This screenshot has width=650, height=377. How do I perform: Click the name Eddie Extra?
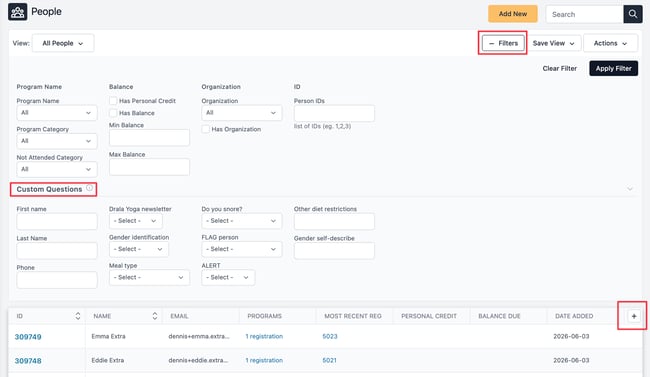108,360
